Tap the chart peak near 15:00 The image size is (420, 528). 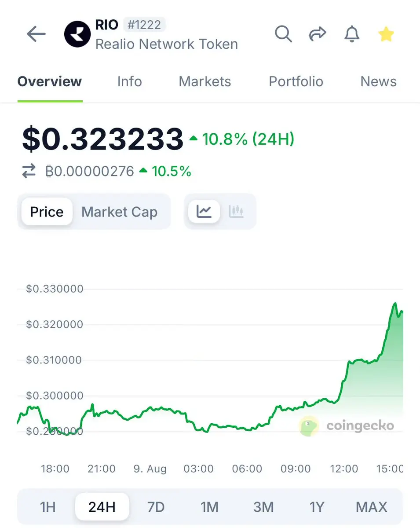click(394, 304)
